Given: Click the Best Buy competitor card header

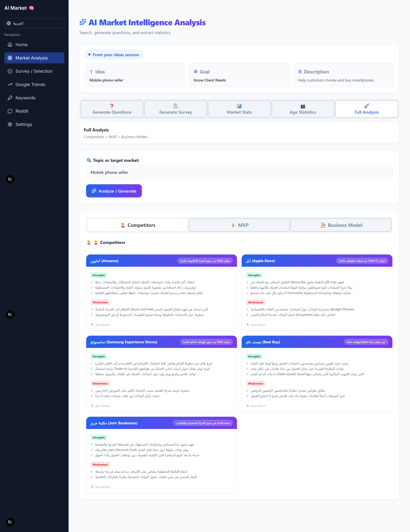Looking at the screenshot, I should click(317, 342).
